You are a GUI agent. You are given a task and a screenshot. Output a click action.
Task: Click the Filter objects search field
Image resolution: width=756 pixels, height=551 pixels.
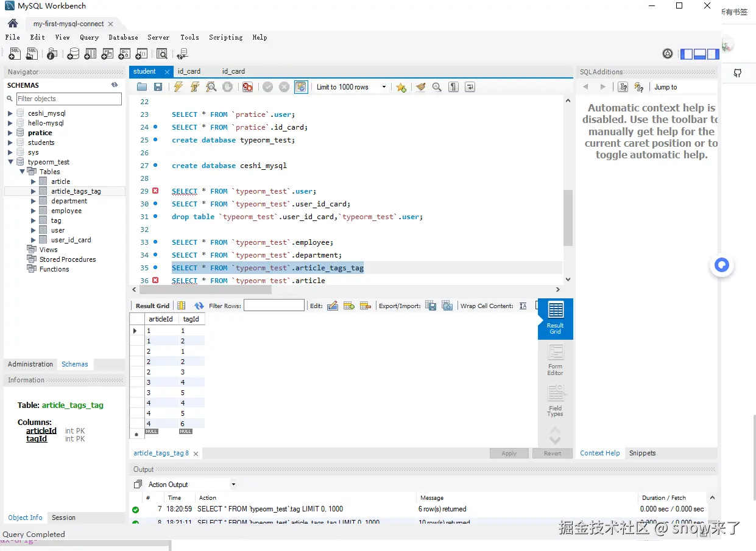coord(68,99)
